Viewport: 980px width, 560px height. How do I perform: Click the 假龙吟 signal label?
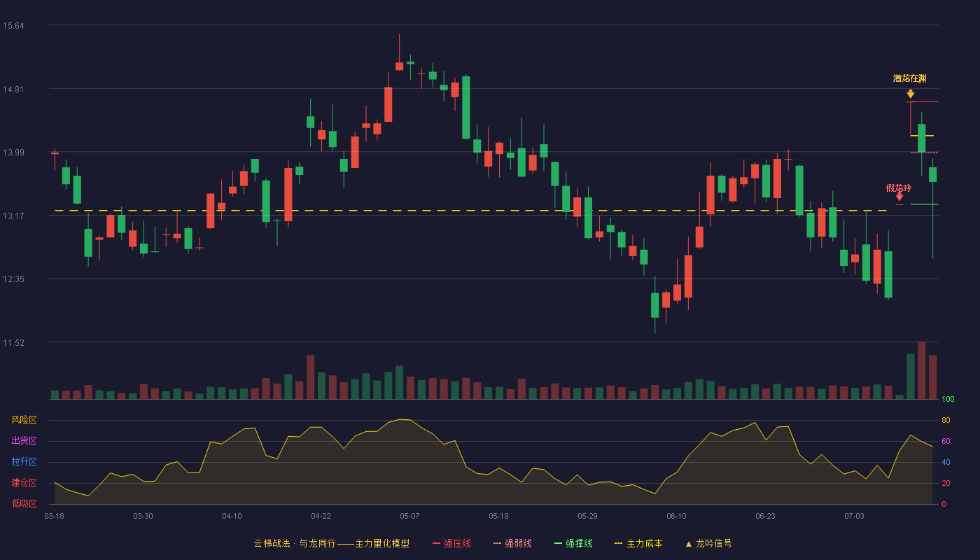click(899, 188)
